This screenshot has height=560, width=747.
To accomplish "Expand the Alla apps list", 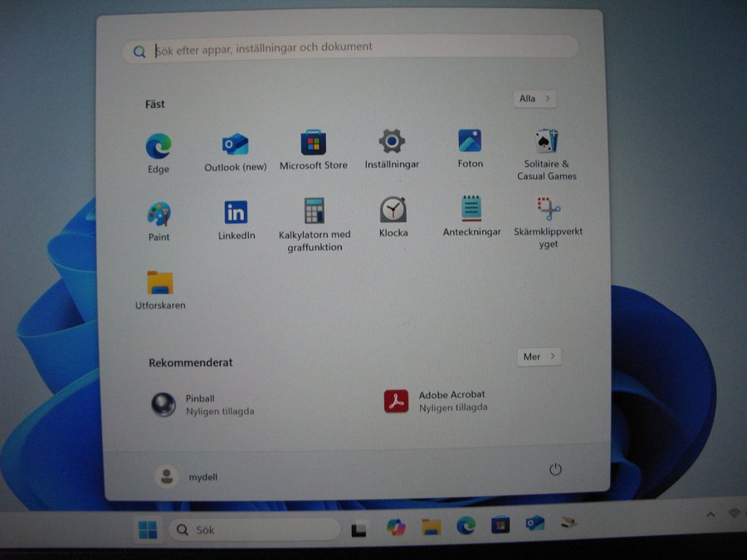I will tap(535, 99).
